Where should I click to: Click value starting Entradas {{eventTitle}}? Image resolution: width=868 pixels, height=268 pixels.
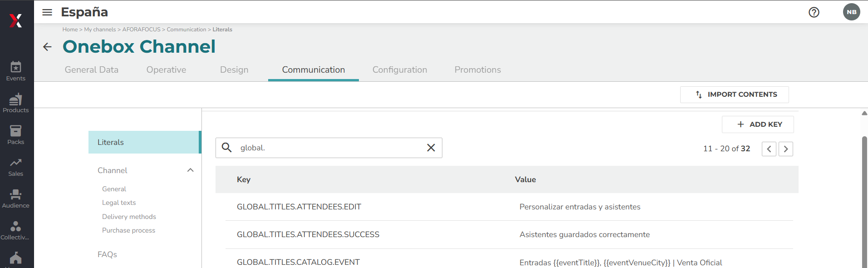(x=621, y=263)
